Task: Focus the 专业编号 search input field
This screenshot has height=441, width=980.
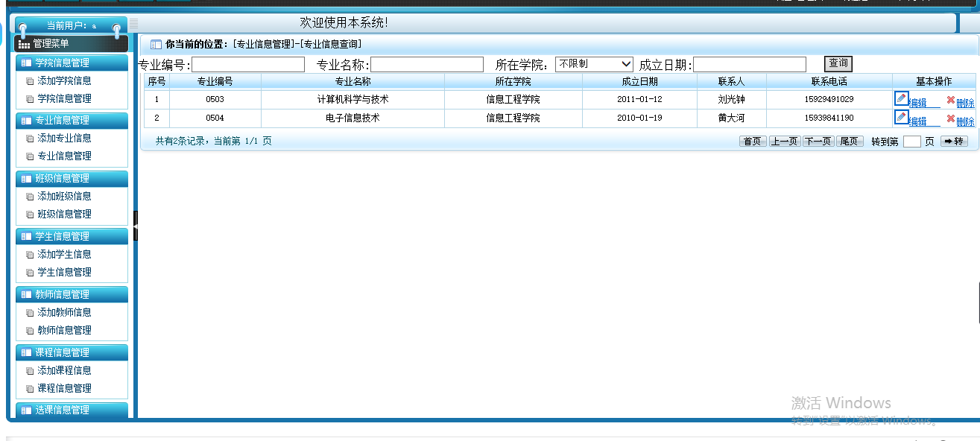Action: pyautogui.click(x=248, y=65)
